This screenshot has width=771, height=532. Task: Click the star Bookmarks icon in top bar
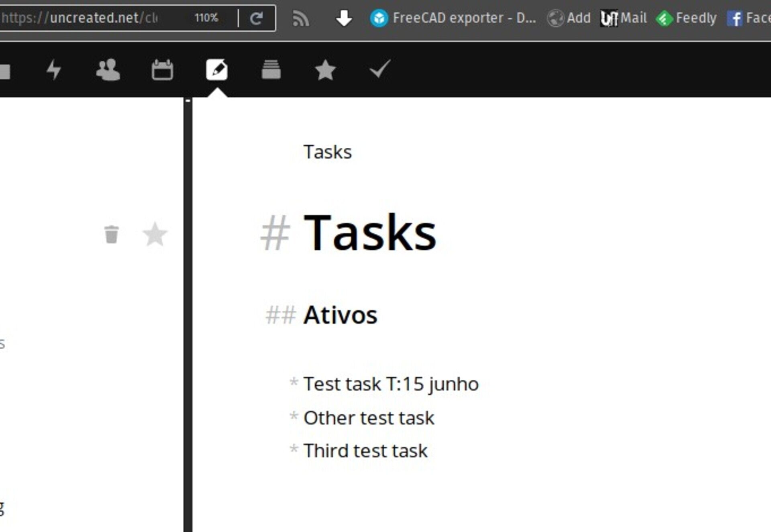(325, 70)
